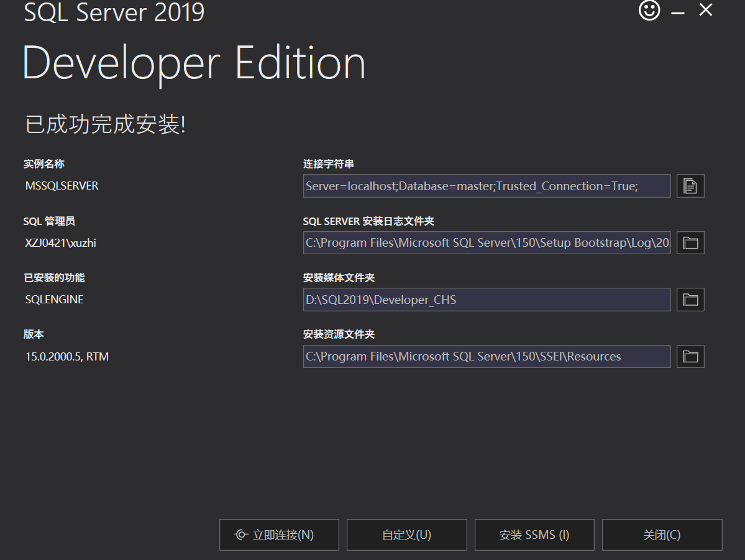Click the 立即连接(N) button
745x560 pixels.
point(279,535)
